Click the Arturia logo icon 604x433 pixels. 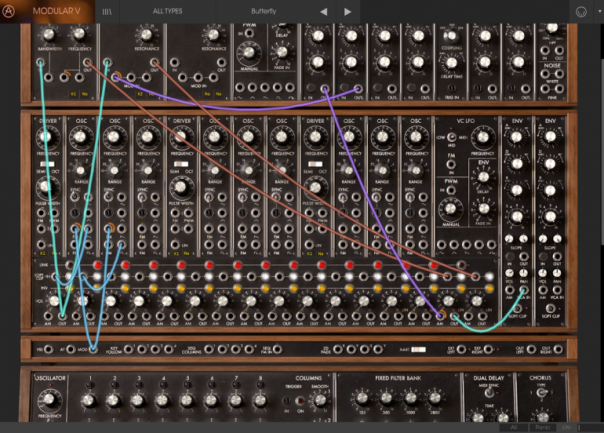point(8,11)
